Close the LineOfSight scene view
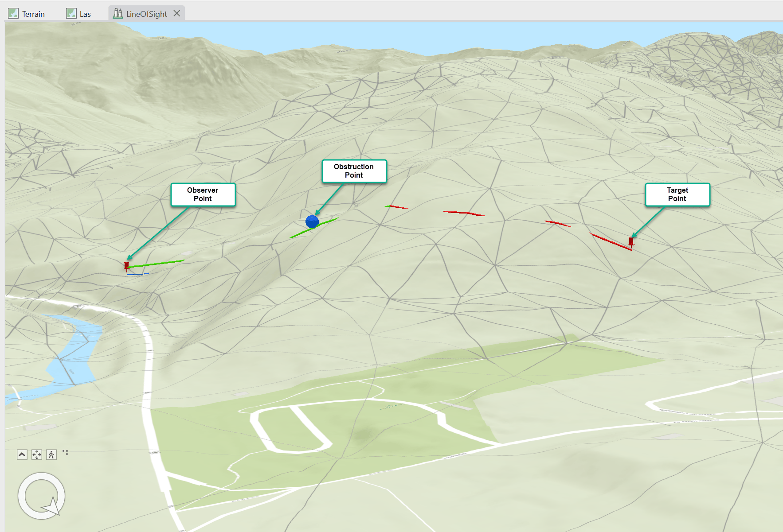This screenshot has height=532, width=783. tap(177, 13)
